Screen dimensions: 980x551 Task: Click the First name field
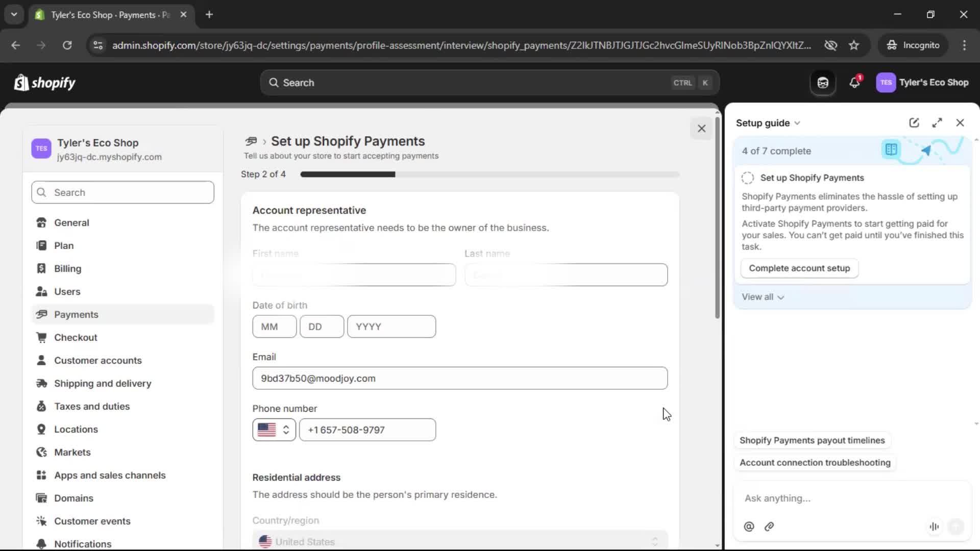(354, 275)
